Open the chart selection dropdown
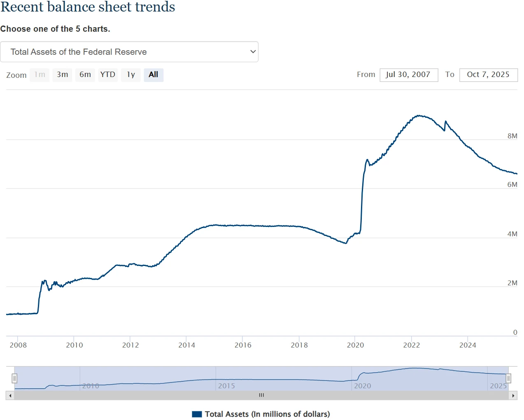Image resolution: width=524 pixels, height=420 pixels. click(129, 52)
